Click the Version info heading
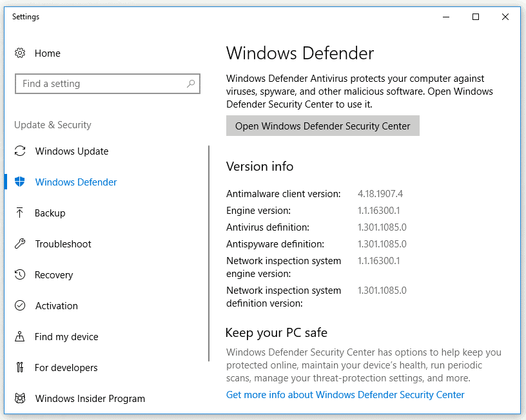Image resolution: width=526 pixels, height=420 pixels. coord(260,166)
